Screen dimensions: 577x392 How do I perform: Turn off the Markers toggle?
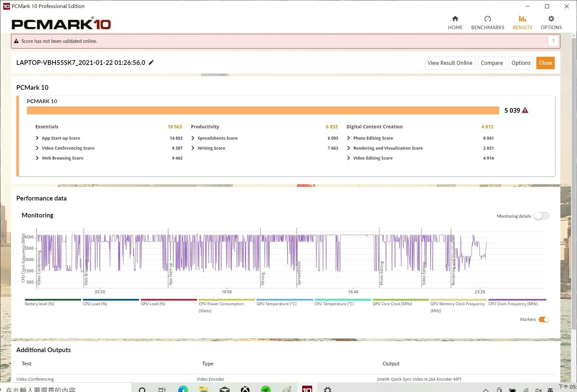[x=544, y=319]
